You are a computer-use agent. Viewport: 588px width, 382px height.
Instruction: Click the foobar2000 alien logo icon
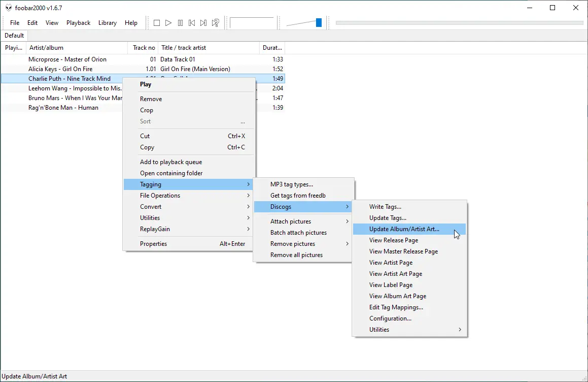tap(9, 8)
